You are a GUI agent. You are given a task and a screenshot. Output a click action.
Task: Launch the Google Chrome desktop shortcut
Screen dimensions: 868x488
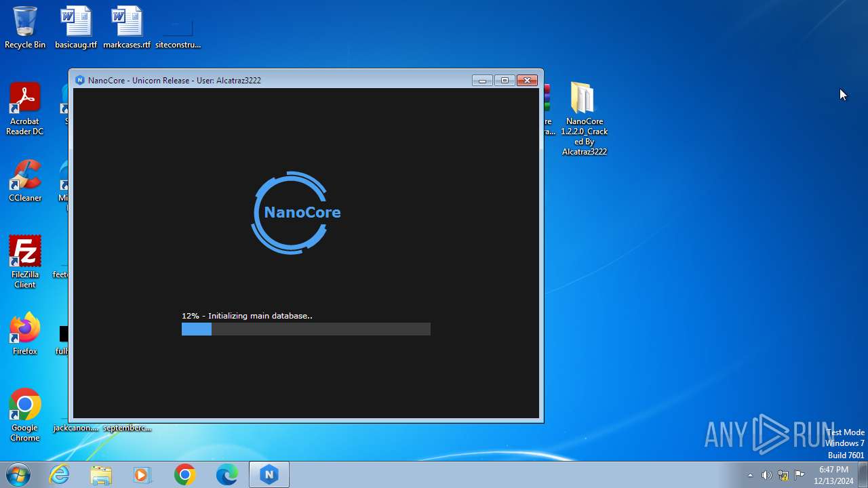coord(25,415)
